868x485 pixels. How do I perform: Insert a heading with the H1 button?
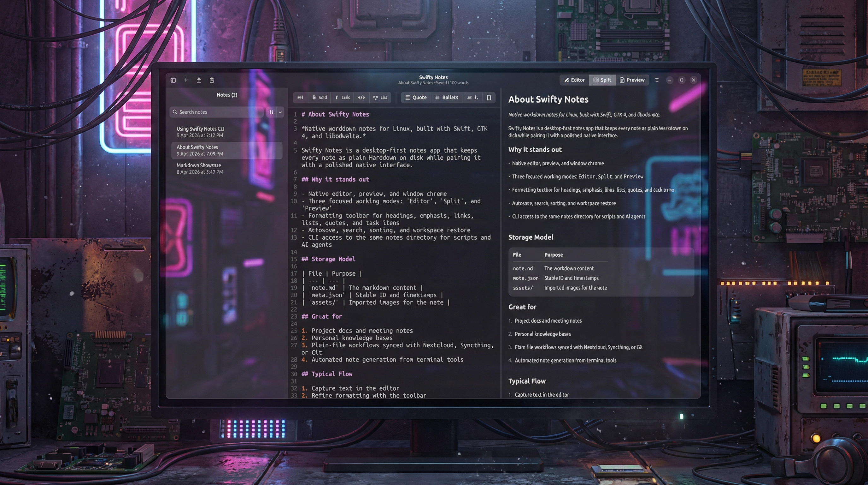coord(300,98)
